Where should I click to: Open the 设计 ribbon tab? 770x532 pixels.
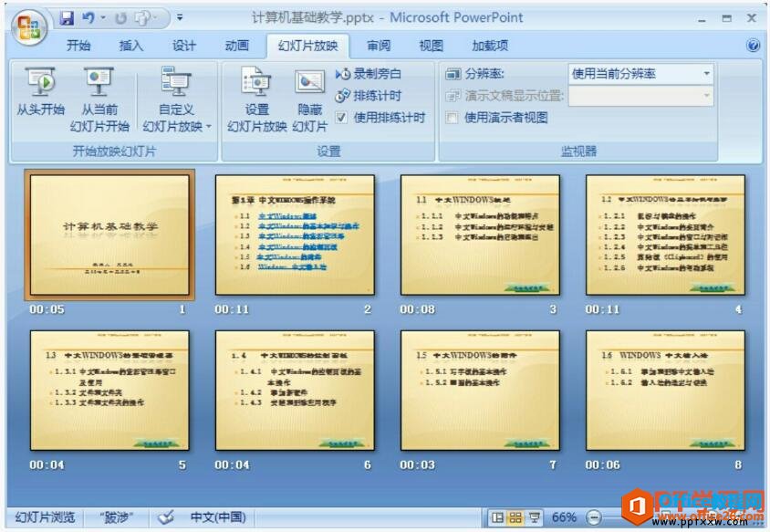184,46
